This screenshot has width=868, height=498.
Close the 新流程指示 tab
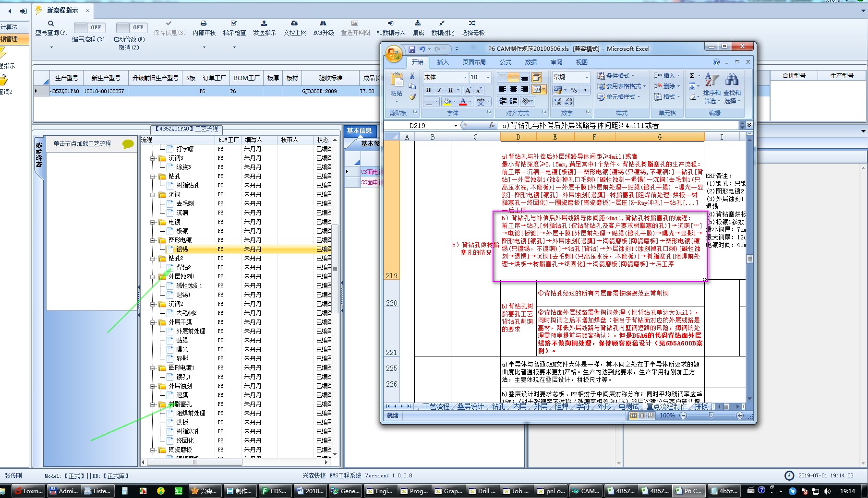coord(87,11)
